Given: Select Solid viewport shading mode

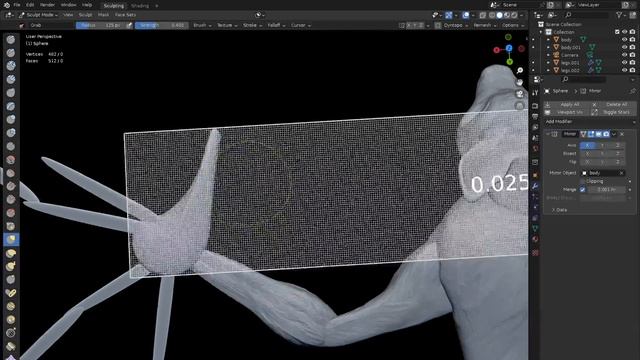Looking at the screenshot, I should tap(499, 15).
